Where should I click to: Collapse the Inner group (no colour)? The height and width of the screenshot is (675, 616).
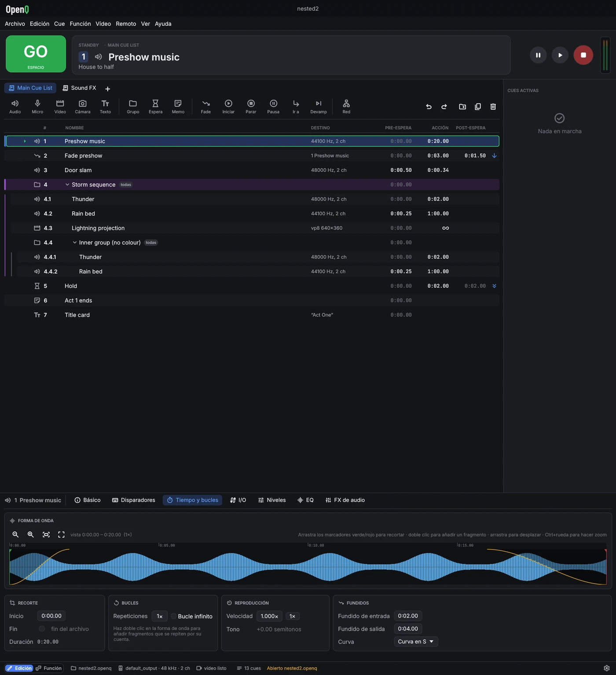[75, 243]
